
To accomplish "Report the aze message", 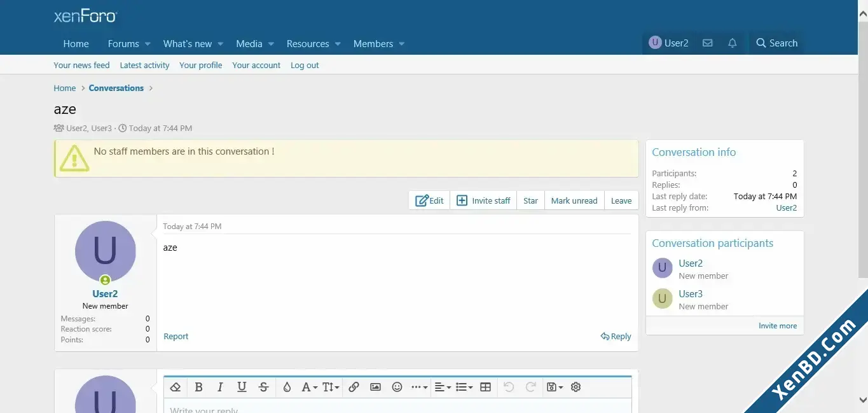I will pyautogui.click(x=176, y=336).
